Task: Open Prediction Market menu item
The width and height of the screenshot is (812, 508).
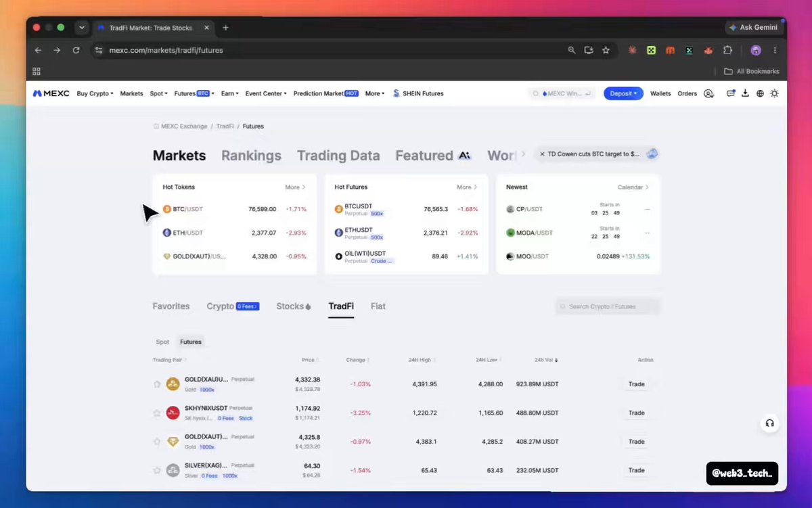Action: pyautogui.click(x=325, y=93)
